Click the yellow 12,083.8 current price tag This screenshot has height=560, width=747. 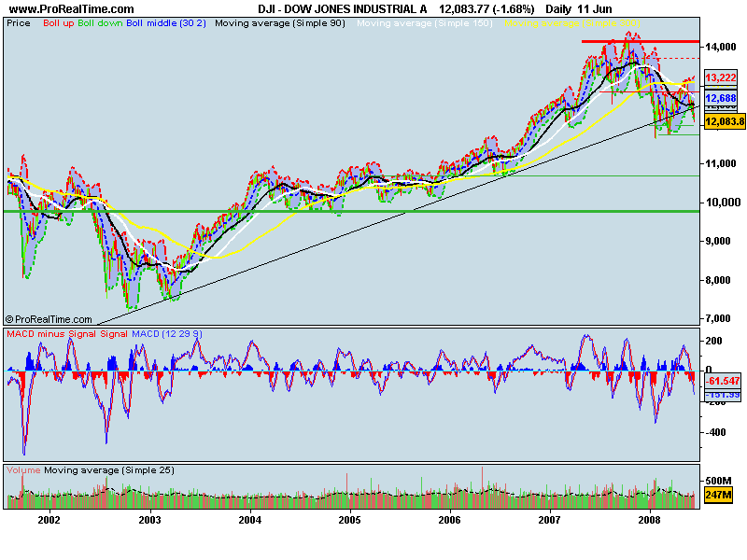[x=725, y=121]
